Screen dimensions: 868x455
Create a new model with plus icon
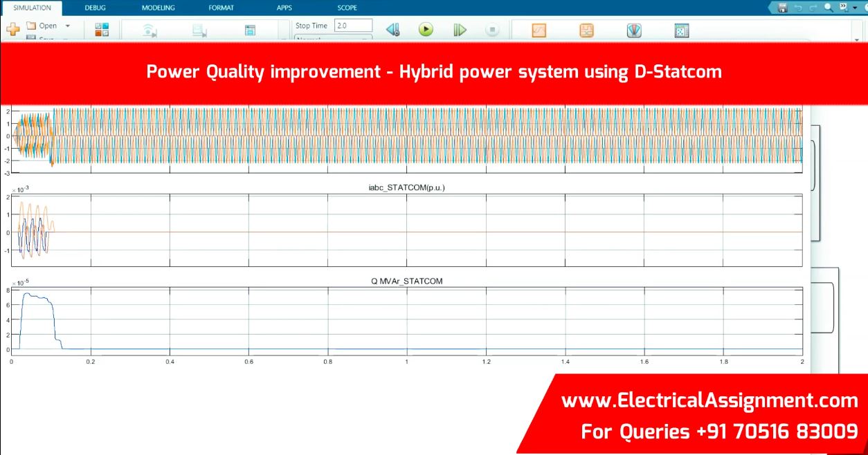13,30
